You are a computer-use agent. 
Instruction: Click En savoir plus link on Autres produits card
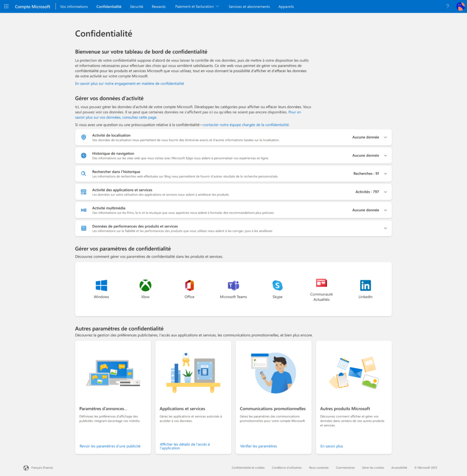pyautogui.click(x=331, y=446)
